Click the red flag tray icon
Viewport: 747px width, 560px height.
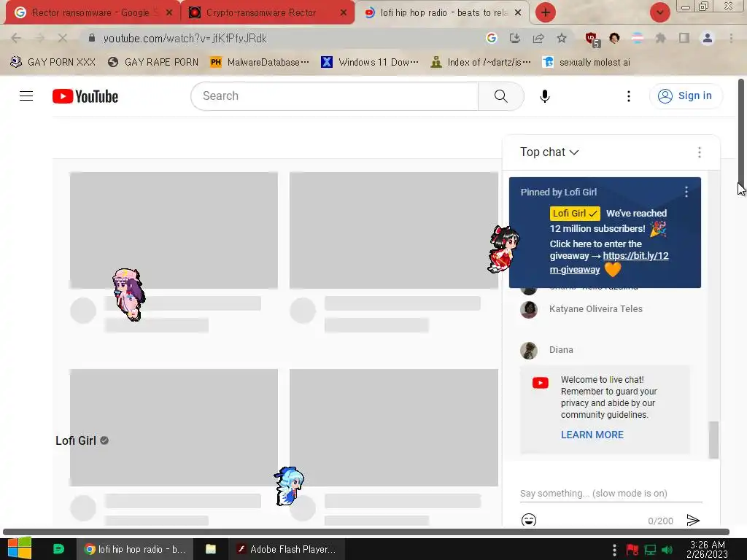[x=632, y=551]
